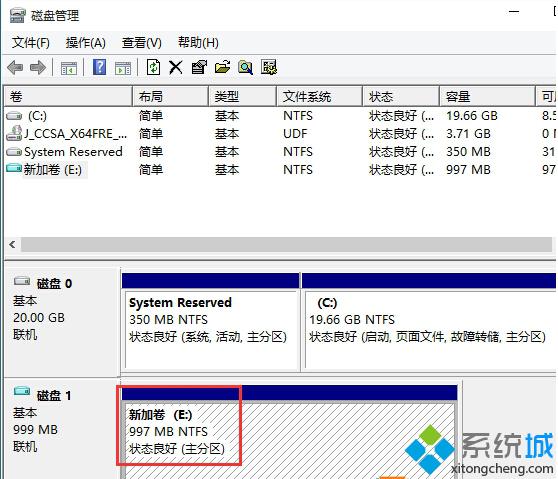
Task: Open the Help question-mark toolbar icon
Action: pos(99,67)
